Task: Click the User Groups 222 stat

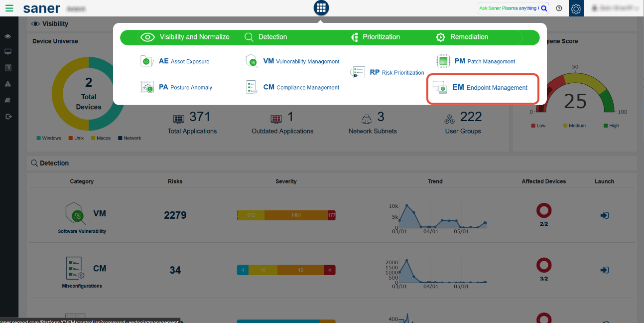Action: [x=463, y=123]
